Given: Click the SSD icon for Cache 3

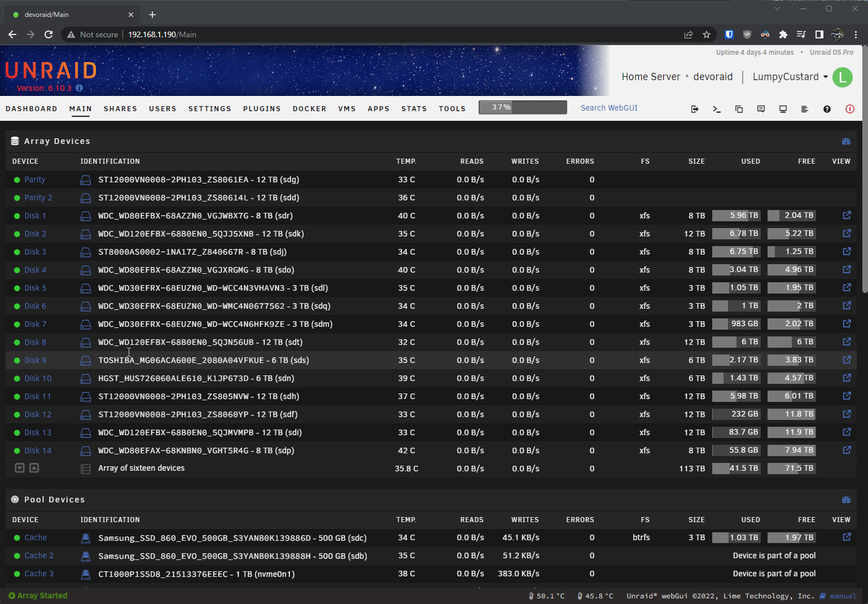Looking at the screenshot, I should click(86, 574).
